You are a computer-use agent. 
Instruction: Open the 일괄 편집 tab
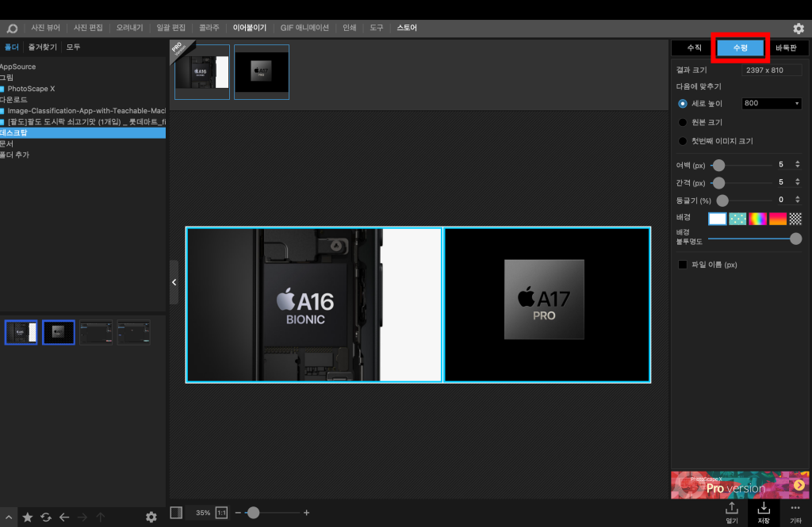(171, 28)
